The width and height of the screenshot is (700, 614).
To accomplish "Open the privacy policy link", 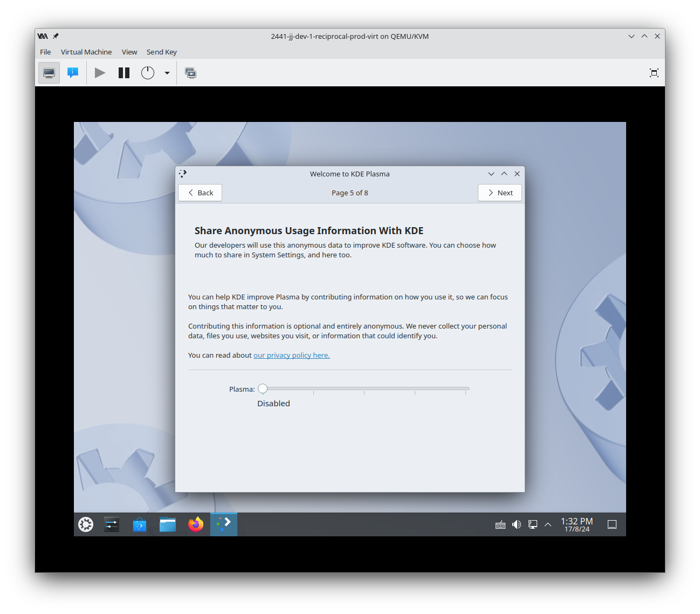I will coord(292,355).
